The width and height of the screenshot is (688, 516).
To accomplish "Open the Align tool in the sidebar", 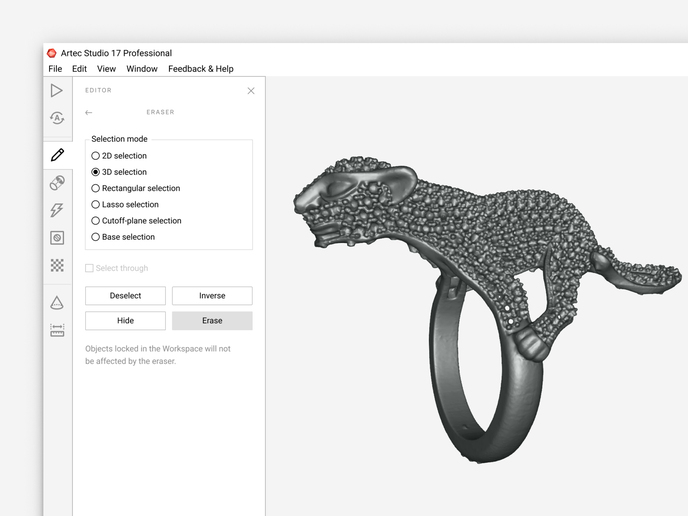I will coord(57,183).
